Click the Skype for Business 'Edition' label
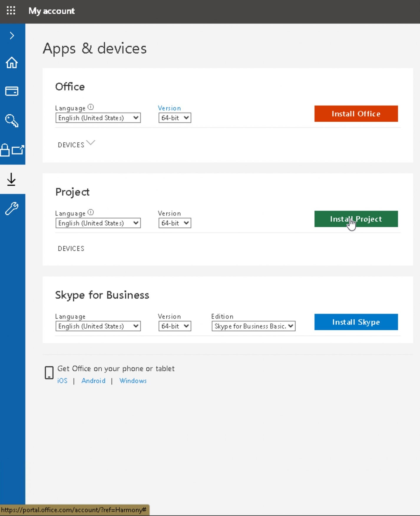Image resolution: width=420 pixels, height=516 pixels. 222,316
